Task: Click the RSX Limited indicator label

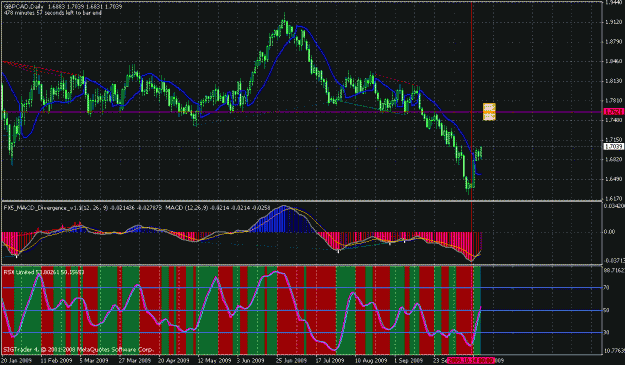Action: click(x=44, y=272)
